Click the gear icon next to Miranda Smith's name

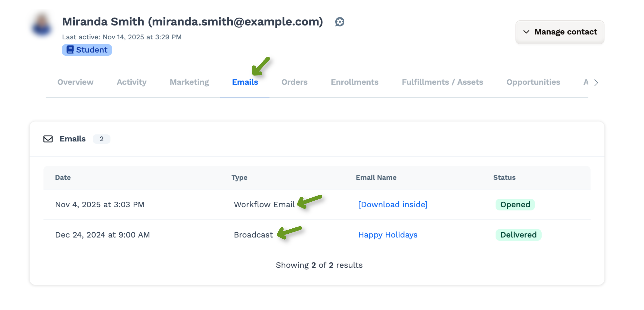click(x=339, y=22)
